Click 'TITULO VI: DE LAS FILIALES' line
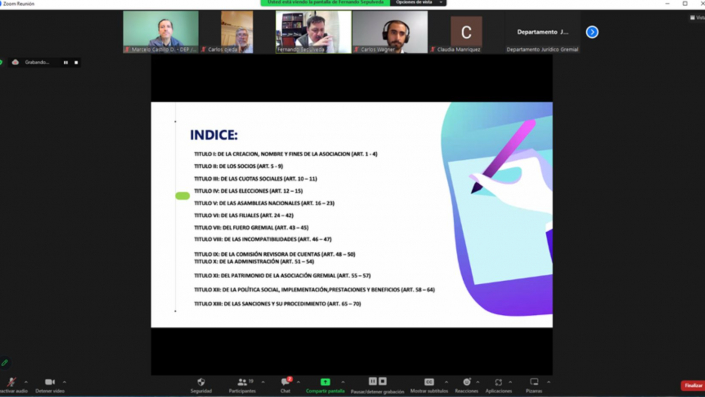705x397 pixels. point(244,215)
